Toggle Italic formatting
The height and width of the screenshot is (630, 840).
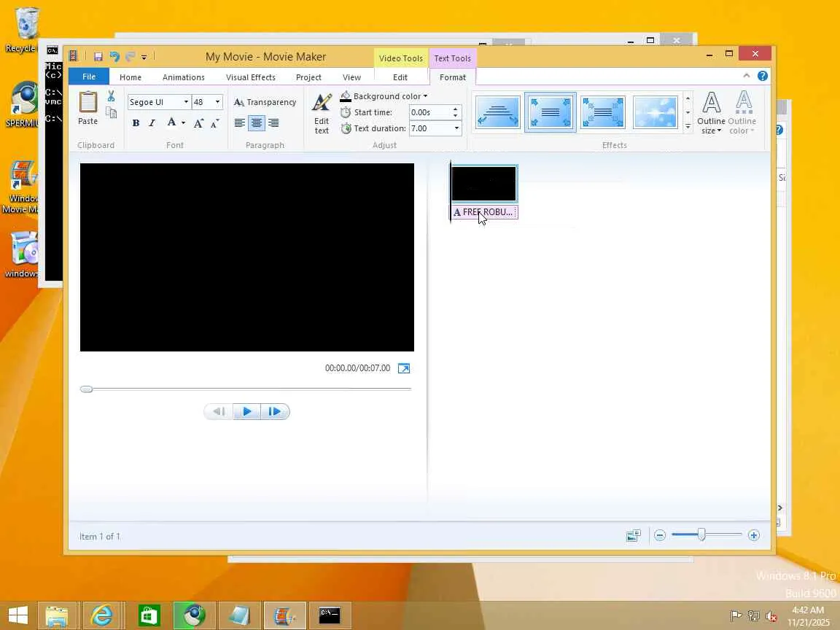pyautogui.click(x=152, y=123)
